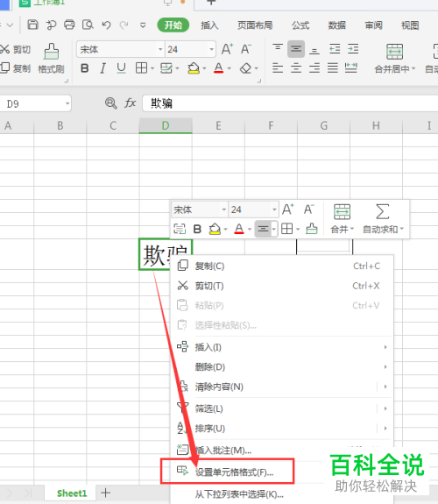Toggle italic formatting in the ribbon
Viewport: 438px width, 504px height.
tap(102, 68)
